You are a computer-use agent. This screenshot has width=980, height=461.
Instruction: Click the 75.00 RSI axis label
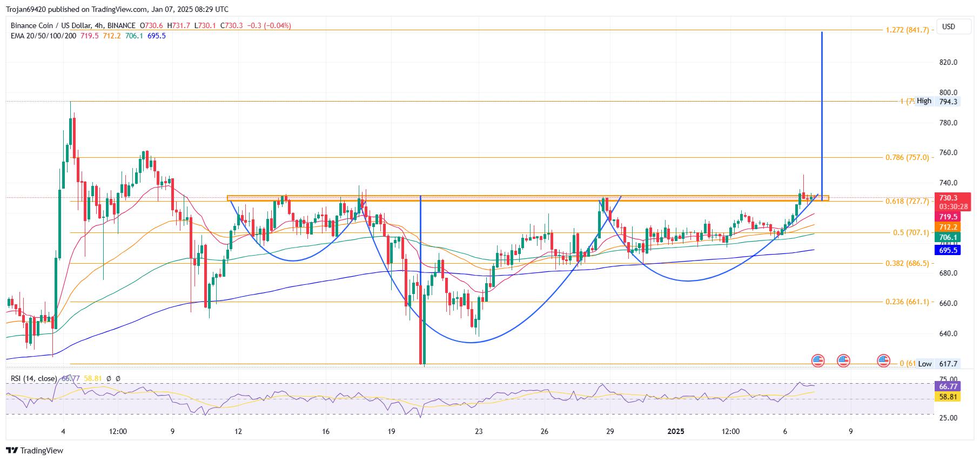[x=948, y=379]
